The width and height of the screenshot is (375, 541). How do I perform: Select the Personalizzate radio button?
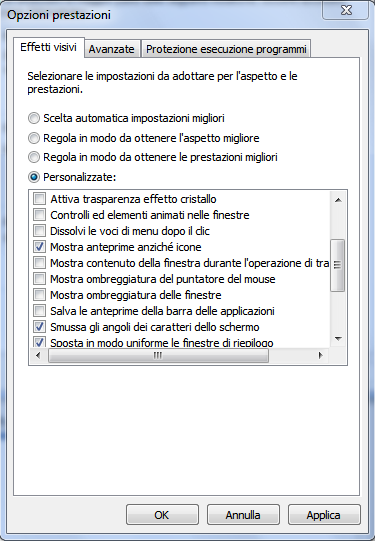tap(34, 177)
